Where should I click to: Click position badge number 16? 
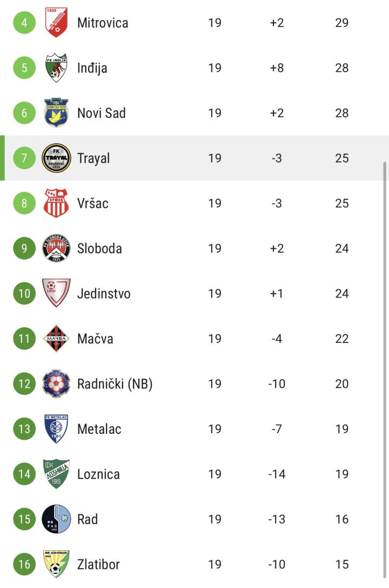click(x=24, y=564)
